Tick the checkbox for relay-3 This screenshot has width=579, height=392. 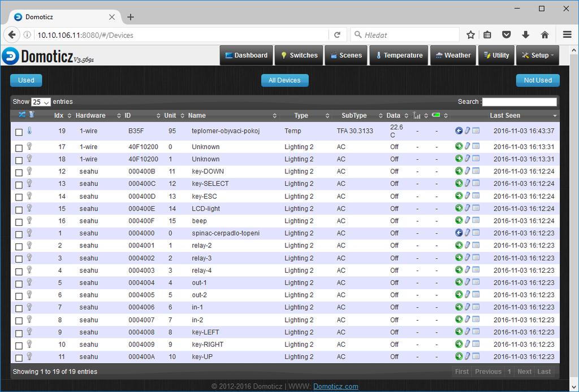pos(19,259)
